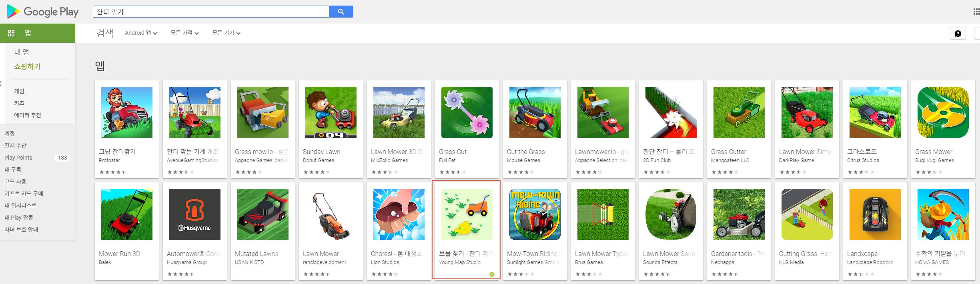Click green installed checkmark on 보물 찾기
980x284 pixels.
pyautogui.click(x=492, y=274)
